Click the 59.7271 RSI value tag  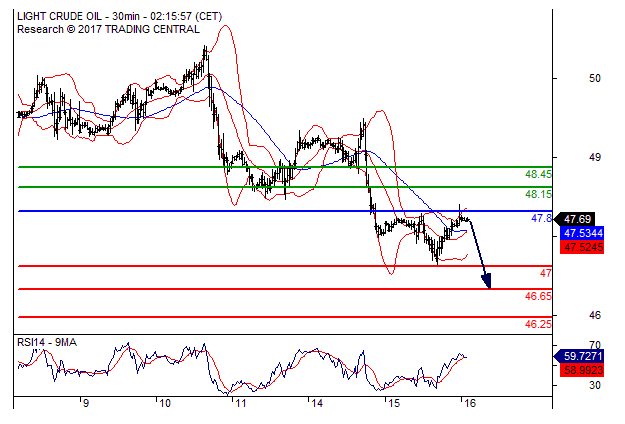pos(580,356)
